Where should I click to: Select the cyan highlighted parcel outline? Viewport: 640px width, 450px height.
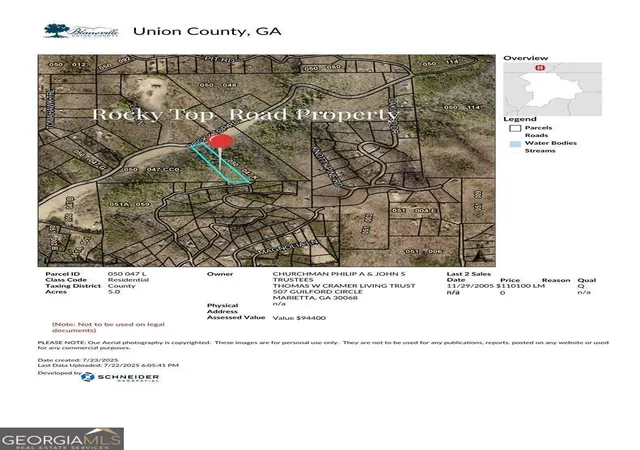coord(220,163)
